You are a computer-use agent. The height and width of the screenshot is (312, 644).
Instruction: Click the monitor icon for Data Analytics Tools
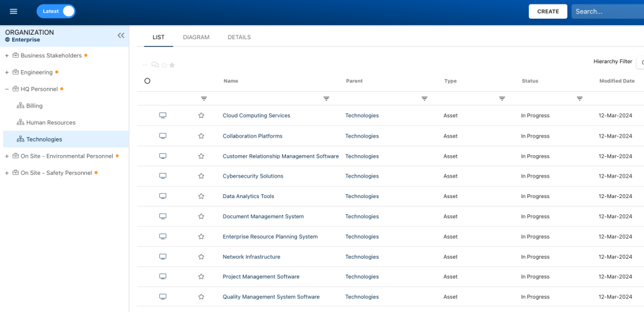163,196
